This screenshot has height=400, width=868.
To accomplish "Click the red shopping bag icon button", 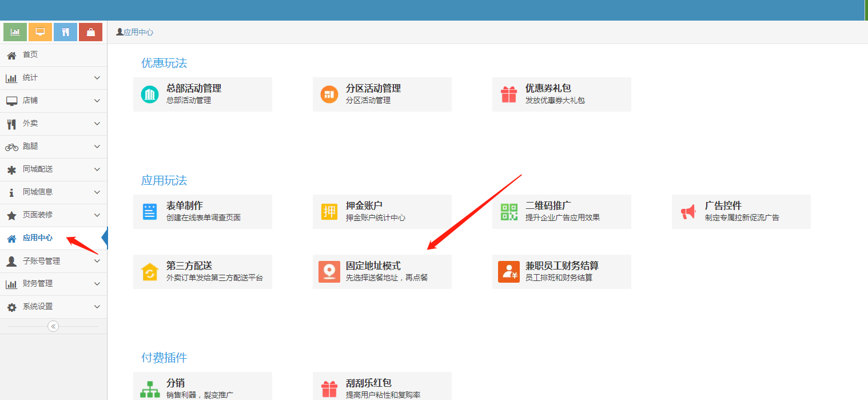I will [90, 32].
